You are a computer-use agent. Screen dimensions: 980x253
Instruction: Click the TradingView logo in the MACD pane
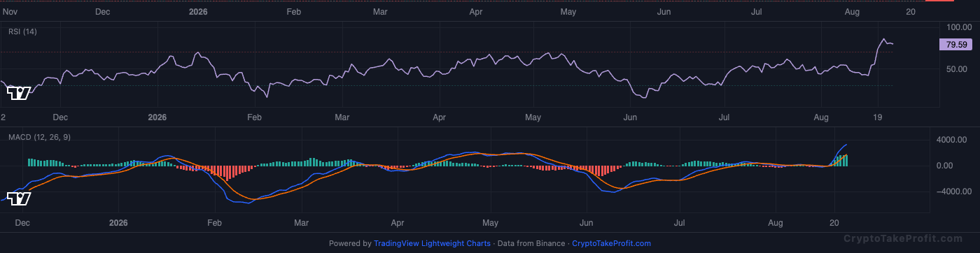tap(18, 199)
